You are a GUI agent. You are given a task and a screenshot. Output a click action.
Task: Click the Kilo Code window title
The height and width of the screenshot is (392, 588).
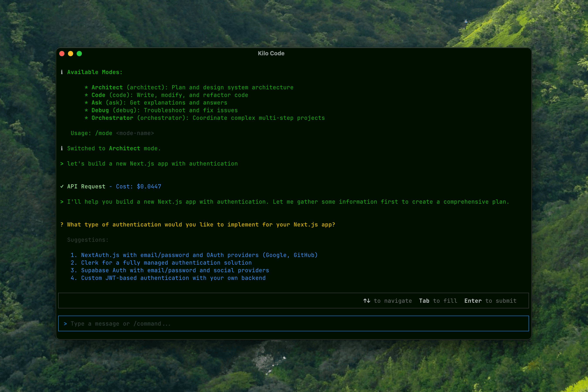[x=271, y=53]
